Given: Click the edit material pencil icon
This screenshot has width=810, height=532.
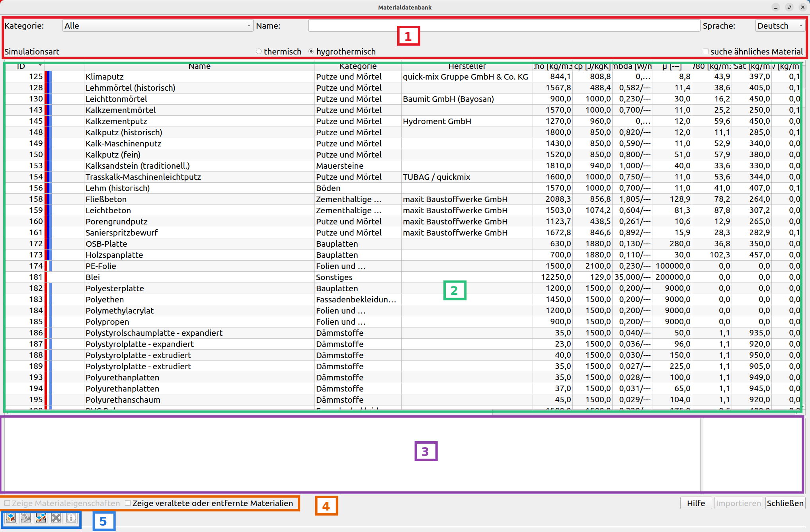Looking at the screenshot, I should pos(26,518).
